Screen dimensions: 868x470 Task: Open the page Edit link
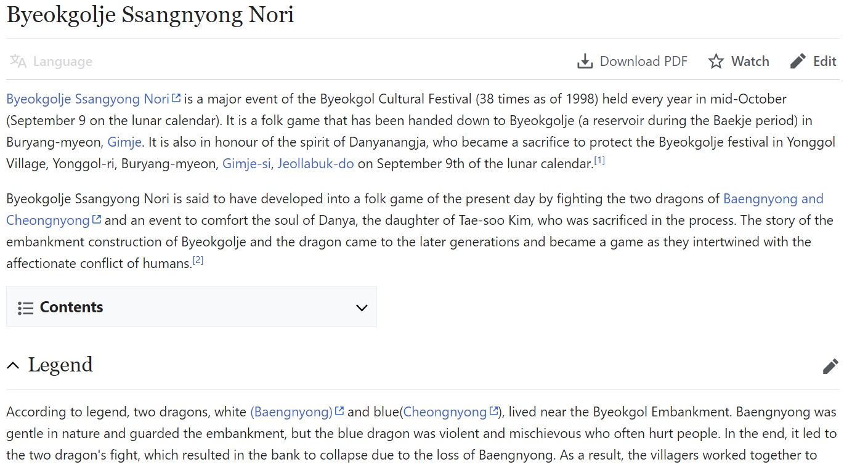point(824,61)
